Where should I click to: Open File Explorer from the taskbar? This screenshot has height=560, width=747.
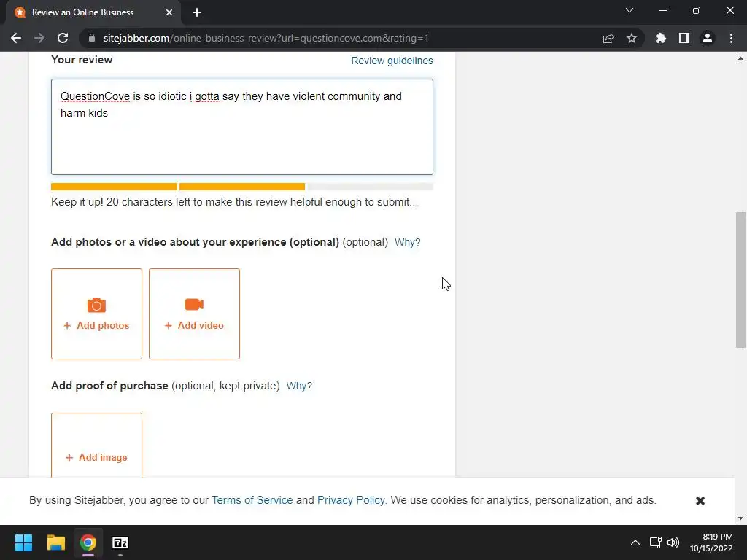[55, 542]
